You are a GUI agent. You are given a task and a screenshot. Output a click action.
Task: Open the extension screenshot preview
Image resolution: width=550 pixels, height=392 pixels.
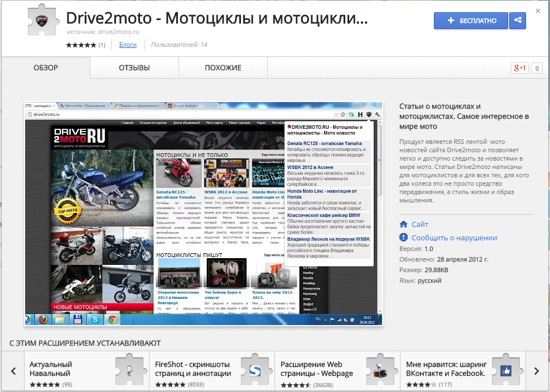coord(204,214)
